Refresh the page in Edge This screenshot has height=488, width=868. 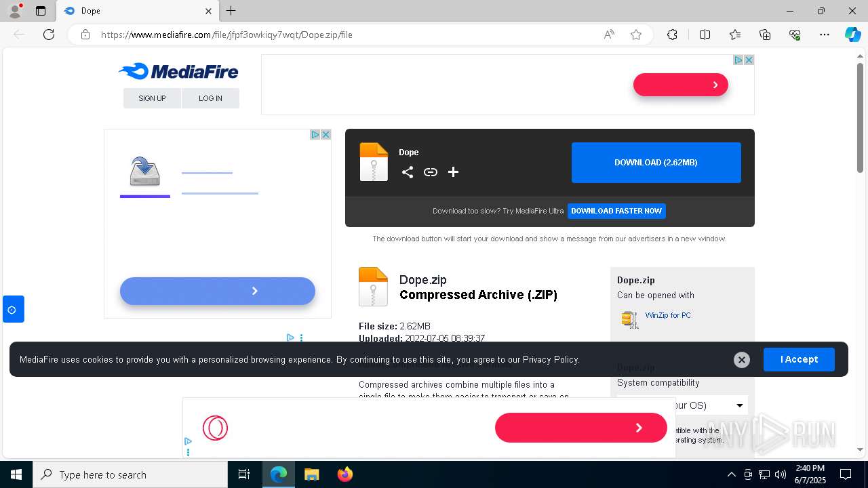point(49,35)
